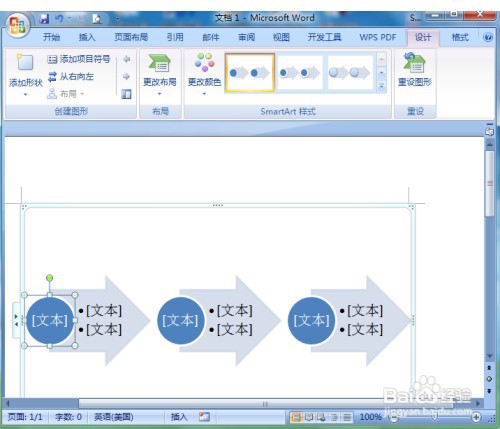Screen dimensions: 500x429
Task: Select the 设计 tab
Action: [423, 37]
